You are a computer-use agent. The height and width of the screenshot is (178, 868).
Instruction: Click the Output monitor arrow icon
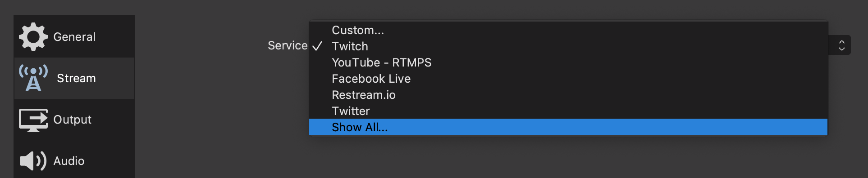tap(33, 120)
